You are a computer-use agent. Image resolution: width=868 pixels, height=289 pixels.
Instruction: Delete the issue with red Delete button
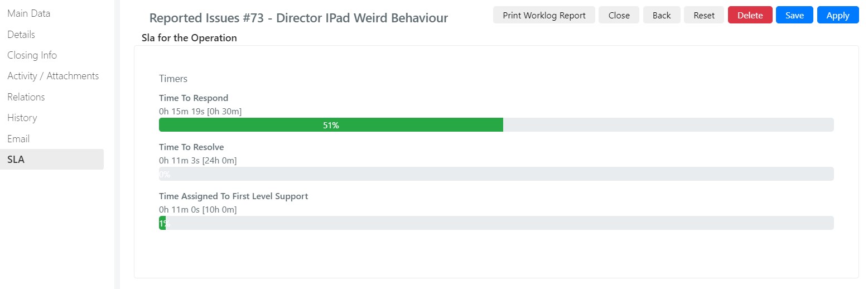pyautogui.click(x=750, y=15)
